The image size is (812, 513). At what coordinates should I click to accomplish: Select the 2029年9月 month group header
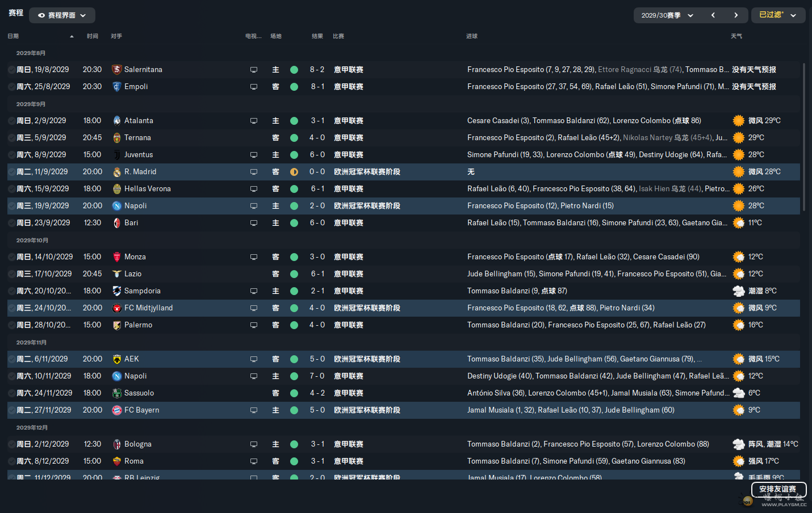(x=31, y=104)
